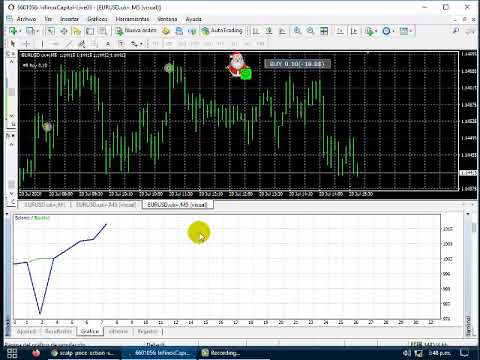Switch chart to line chart style
Viewport: 480px width, 360px height.
(x=282, y=31)
